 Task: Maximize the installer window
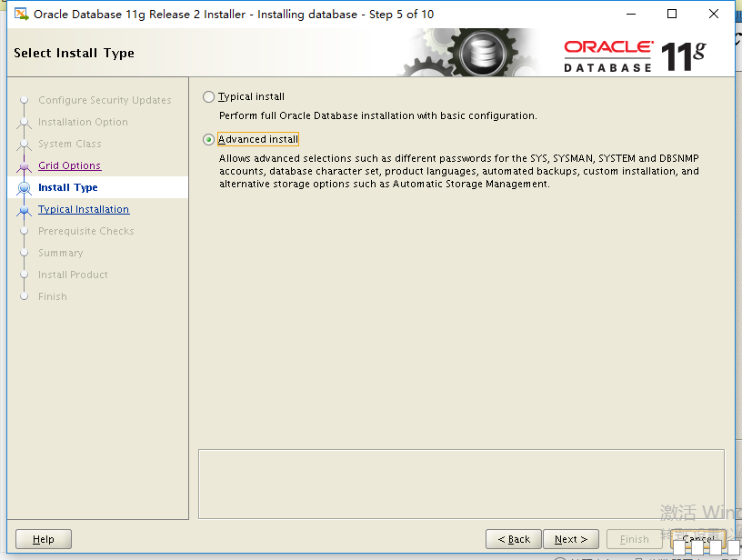point(672,15)
